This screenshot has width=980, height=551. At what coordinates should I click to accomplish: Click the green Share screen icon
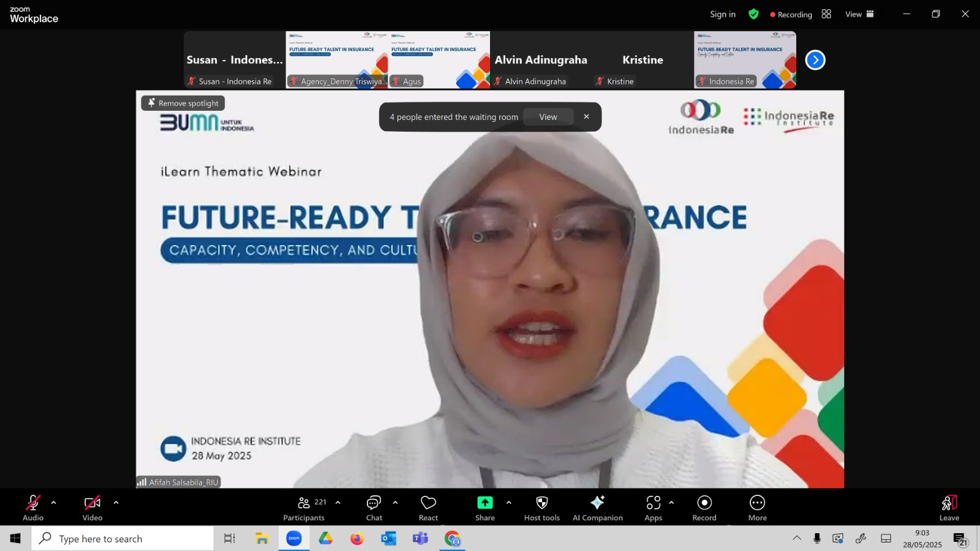[x=485, y=503]
